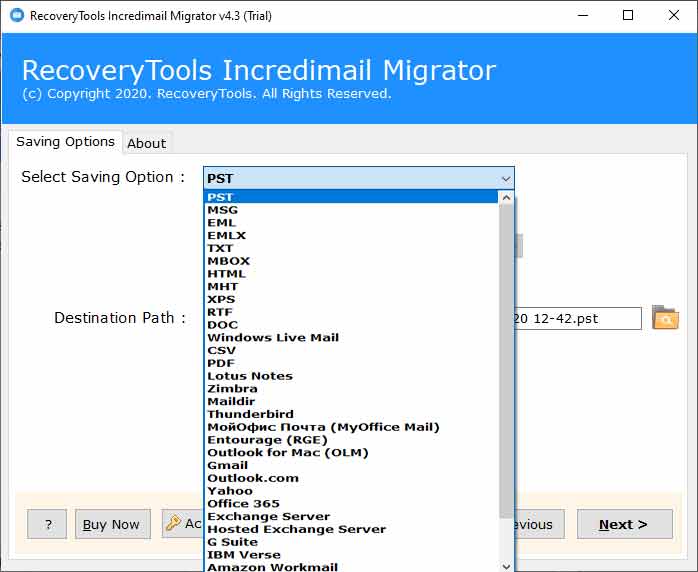
Task: Select Office 365 from the list
Action: tap(243, 504)
